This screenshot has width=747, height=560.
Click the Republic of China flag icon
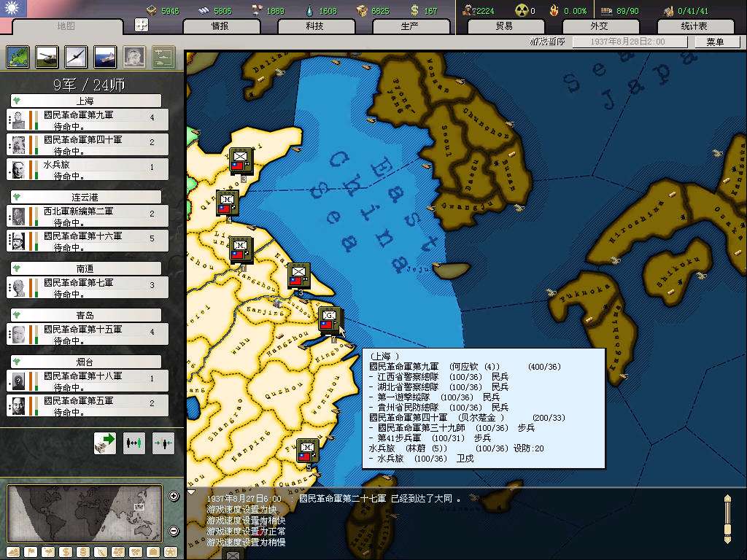click(13, 8)
